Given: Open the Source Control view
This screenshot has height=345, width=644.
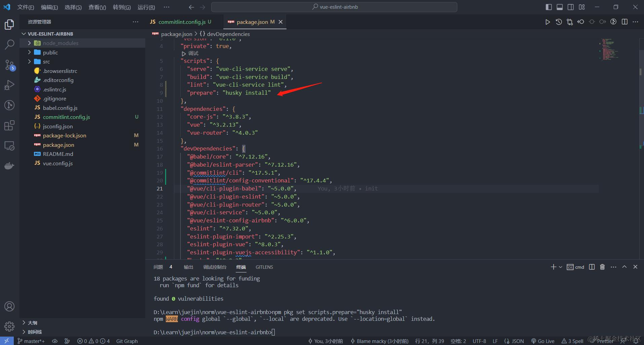Looking at the screenshot, I should (x=9, y=64).
